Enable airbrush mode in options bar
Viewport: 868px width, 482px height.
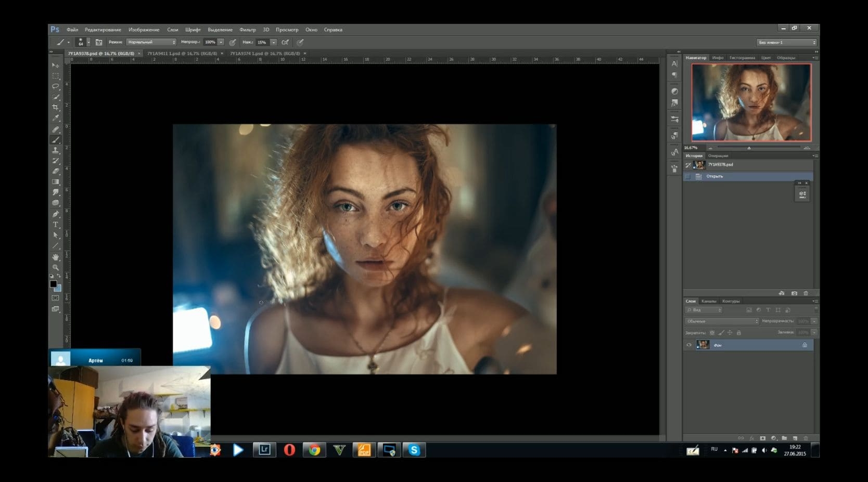[x=285, y=42]
